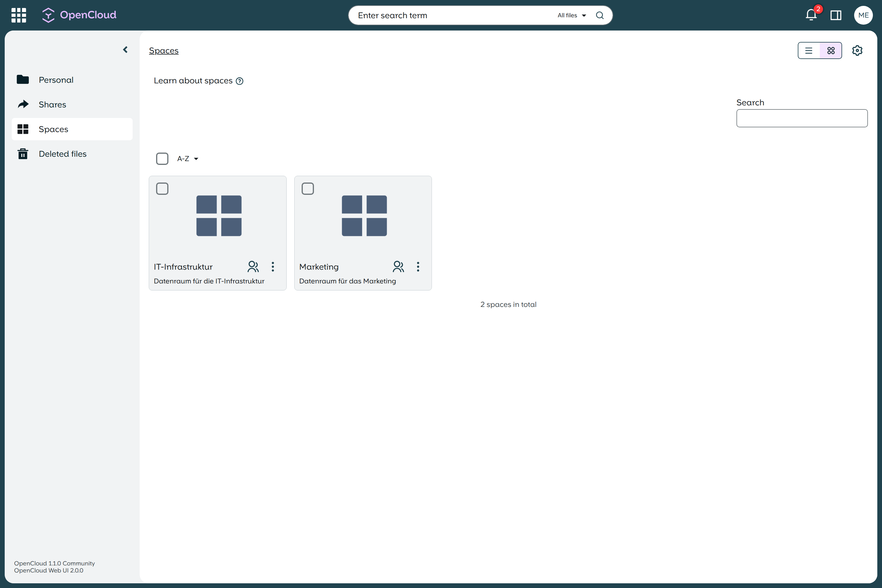This screenshot has height=588, width=882.
Task: Click 'Datenraum für das Marketing' description
Action: (x=347, y=281)
